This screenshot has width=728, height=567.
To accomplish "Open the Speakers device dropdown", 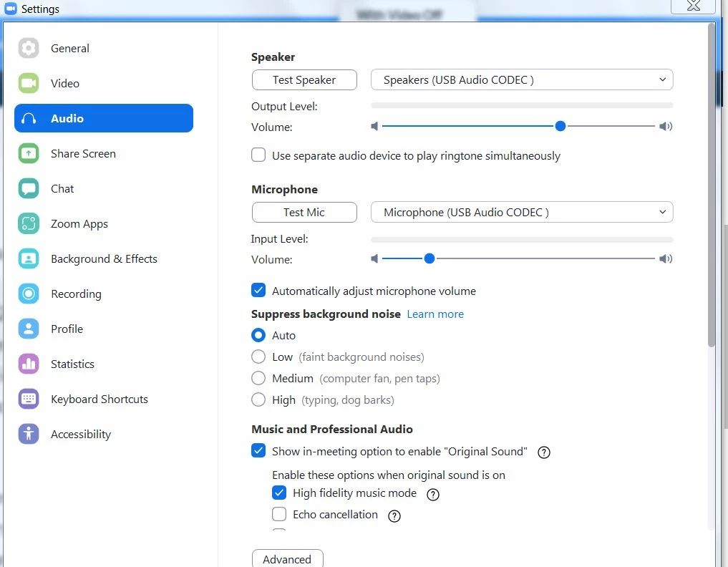I will (522, 80).
